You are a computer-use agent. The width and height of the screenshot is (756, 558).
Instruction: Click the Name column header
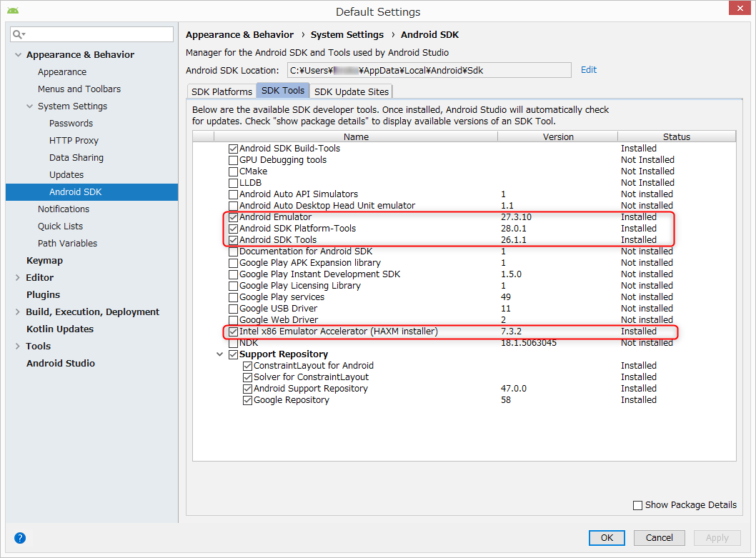(356, 136)
